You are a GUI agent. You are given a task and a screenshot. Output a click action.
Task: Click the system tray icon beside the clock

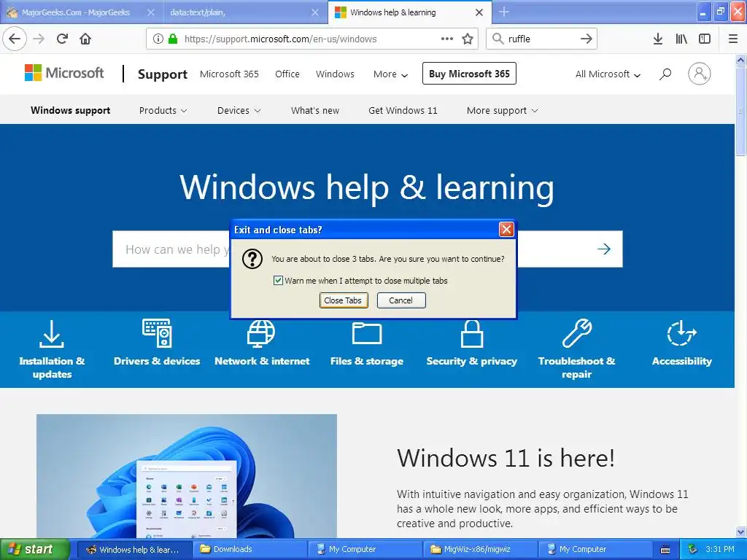point(692,549)
